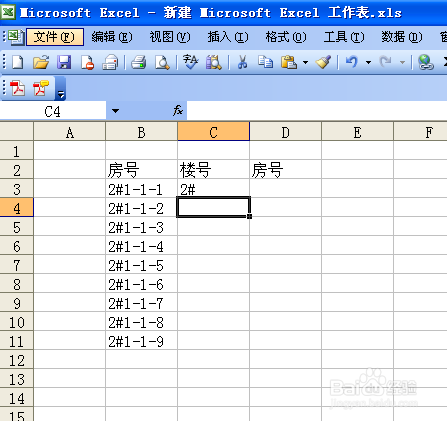Select cell containing 2#1-1-5
Image resolution: width=447 pixels, height=421 pixels.
pyautogui.click(x=141, y=265)
